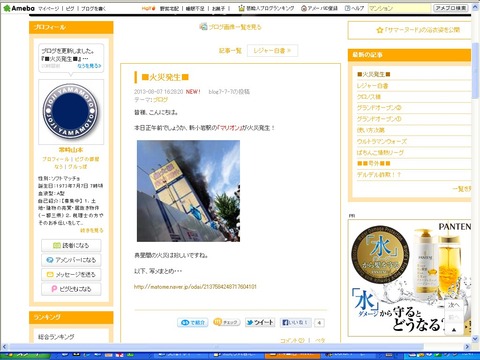The image size is (480, 360).
Task: Click the Facebook いいね button
Action: [x=296, y=322]
